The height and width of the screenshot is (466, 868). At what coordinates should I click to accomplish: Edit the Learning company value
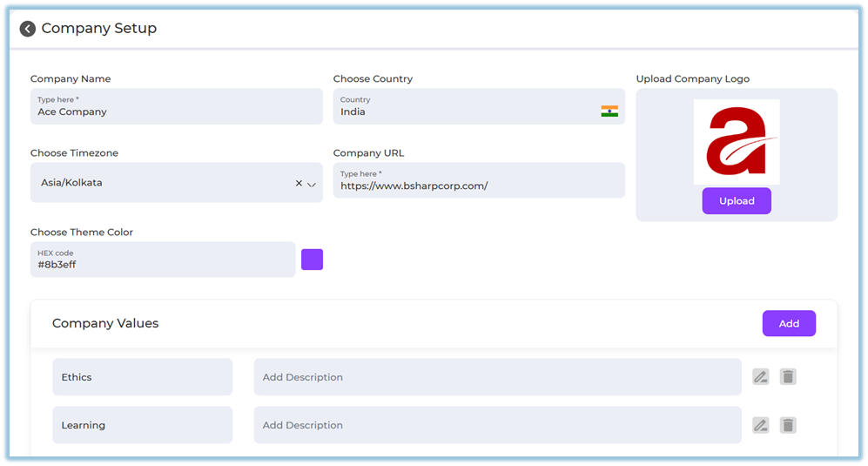(x=761, y=425)
